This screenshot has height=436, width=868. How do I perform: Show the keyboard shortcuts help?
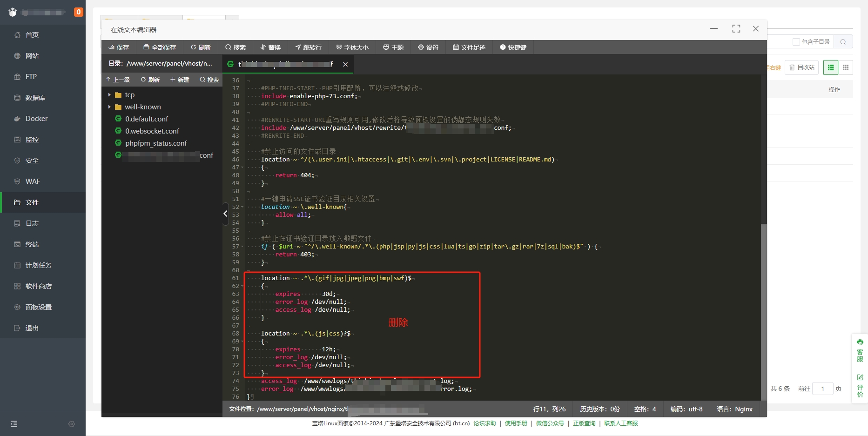[513, 47]
